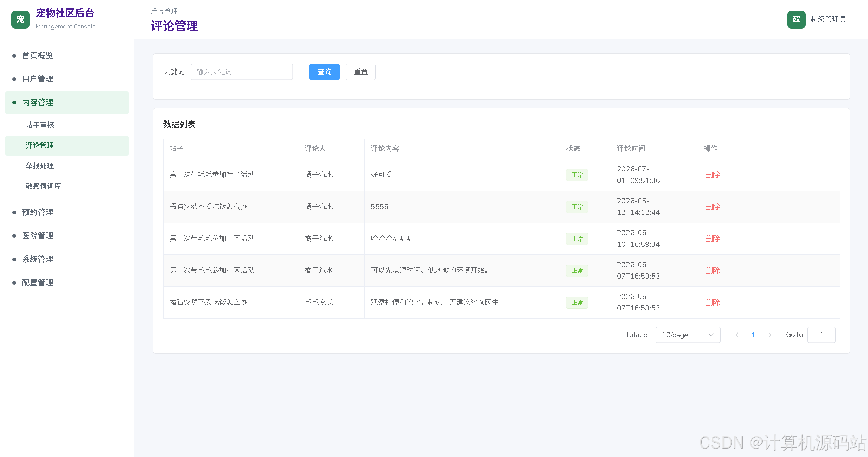Viewport: 868px width, 457px height.
Task: Focus the Go to page input
Action: click(x=821, y=335)
